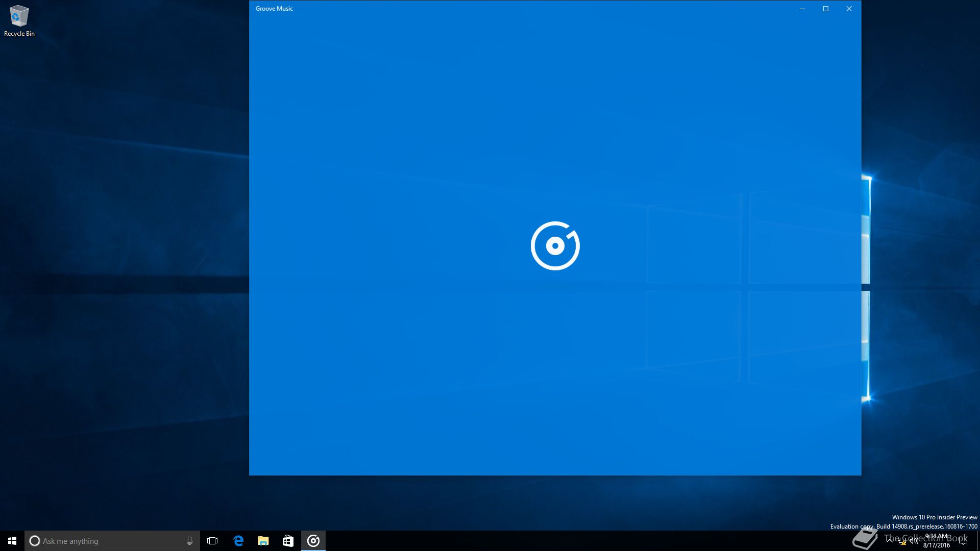Click the Start button

coord(12,541)
